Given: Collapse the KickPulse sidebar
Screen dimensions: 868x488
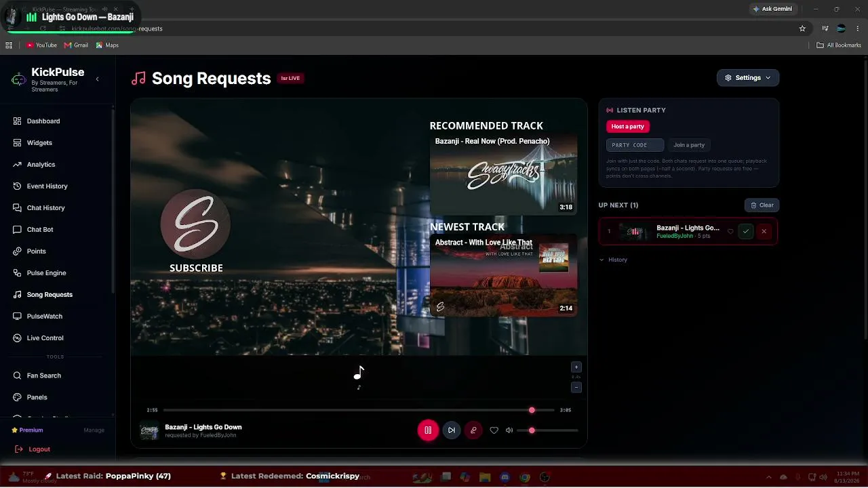Looking at the screenshot, I should [97, 79].
